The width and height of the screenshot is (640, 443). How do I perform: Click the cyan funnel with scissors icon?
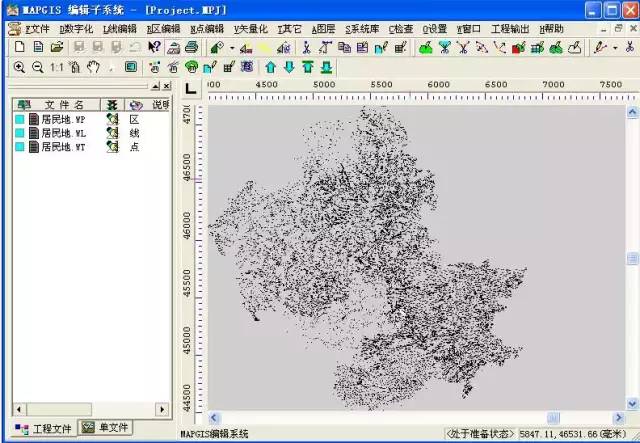pyautogui.click(x=444, y=48)
